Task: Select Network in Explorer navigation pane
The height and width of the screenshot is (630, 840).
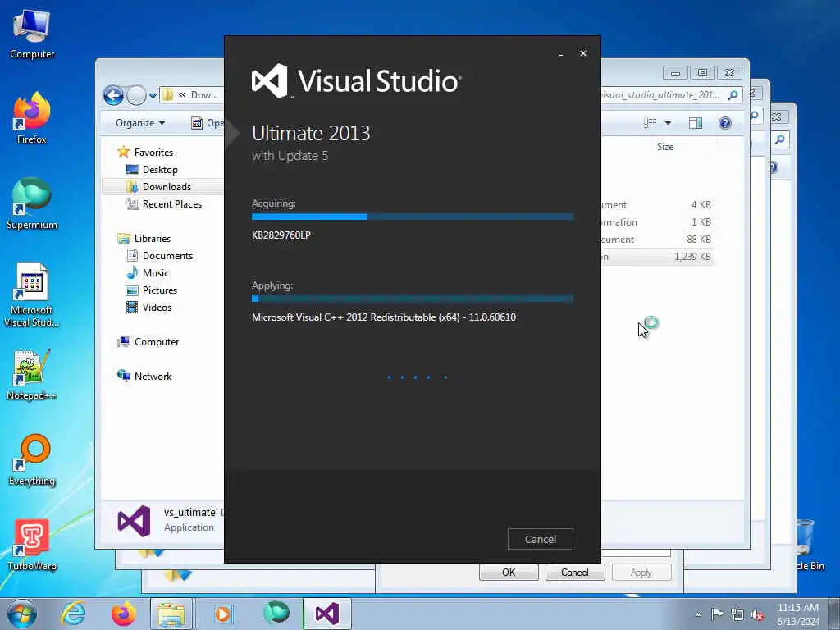Action: [153, 376]
